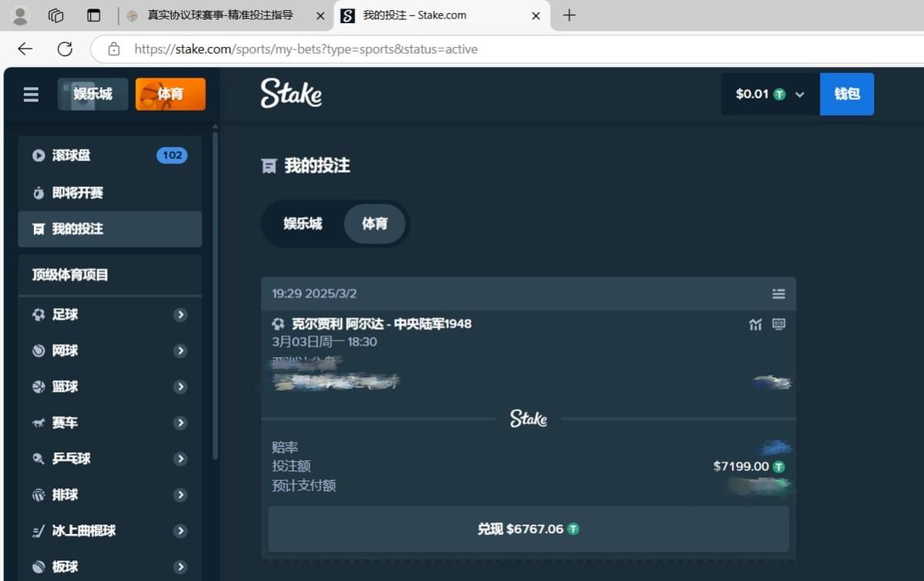This screenshot has height=581, width=924.
Task: Open a new browser tab
Action: tap(569, 15)
